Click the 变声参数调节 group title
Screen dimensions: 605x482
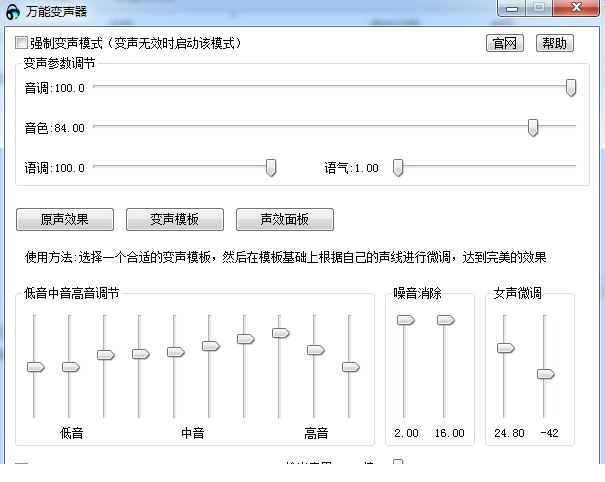coord(59,63)
